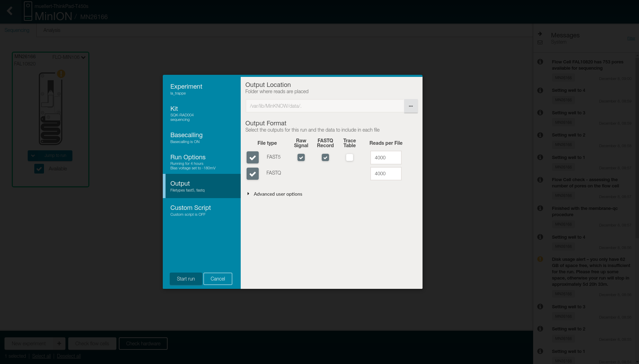Click the FAST5 reads per file field
Screen dimensions: 639x364
pos(385,158)
